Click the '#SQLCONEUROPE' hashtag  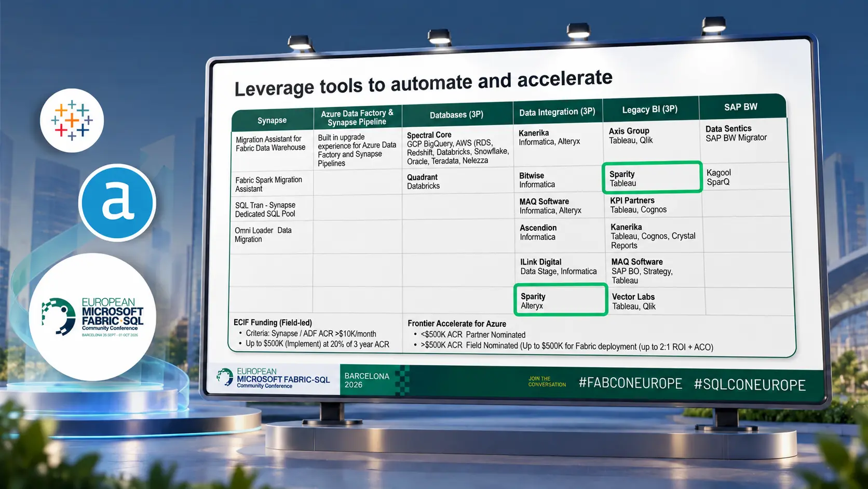[750, 385]
